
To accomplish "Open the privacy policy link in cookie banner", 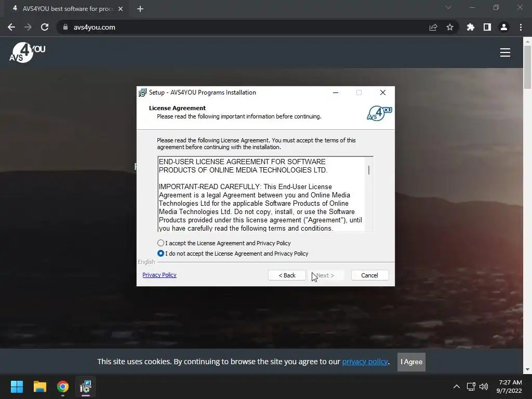I will click(365, 362).
